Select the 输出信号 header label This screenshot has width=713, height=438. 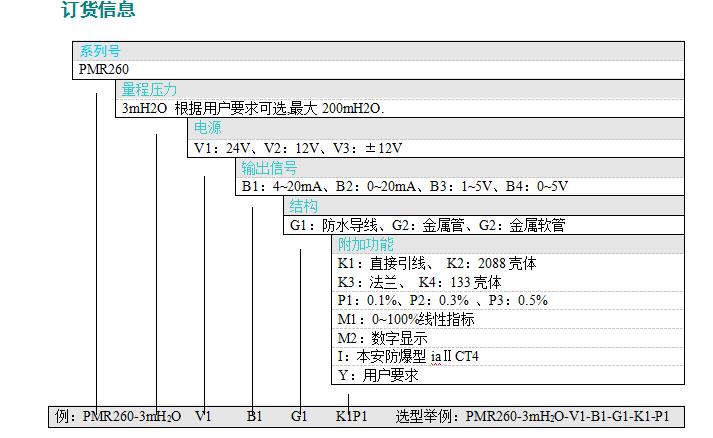click(269, 167)
